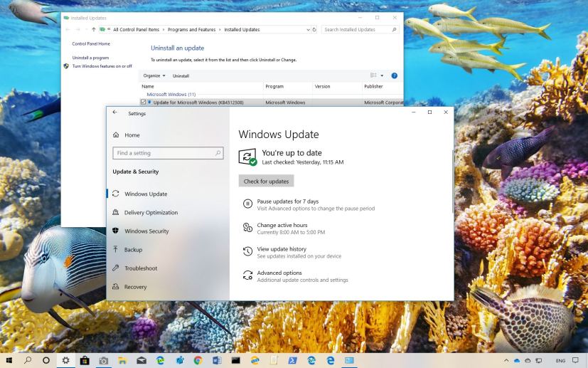The width and height of the screenshot is (588, 368).
Task: Open File Explorer from taskbar
Action: pyautogui.click(x=122, y=360)
